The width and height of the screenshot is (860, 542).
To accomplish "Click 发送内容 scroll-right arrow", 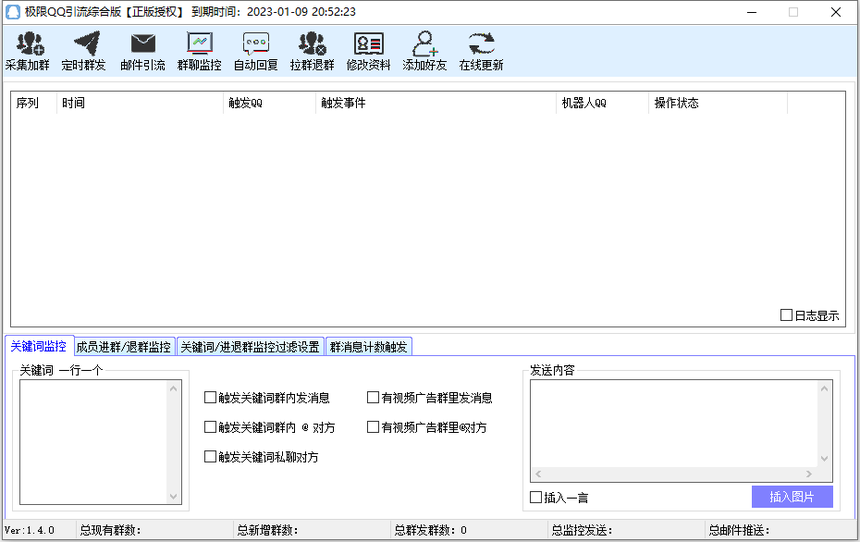I will (809, 474).
